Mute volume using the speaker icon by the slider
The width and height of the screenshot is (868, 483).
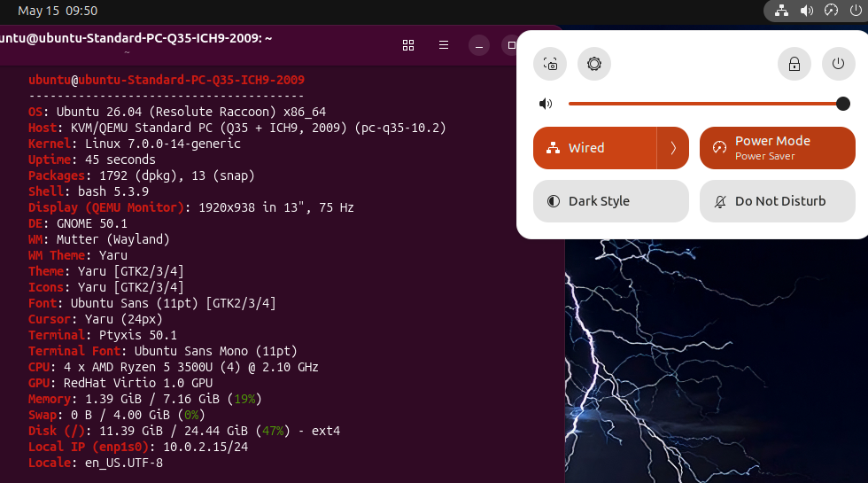(546, 104)
